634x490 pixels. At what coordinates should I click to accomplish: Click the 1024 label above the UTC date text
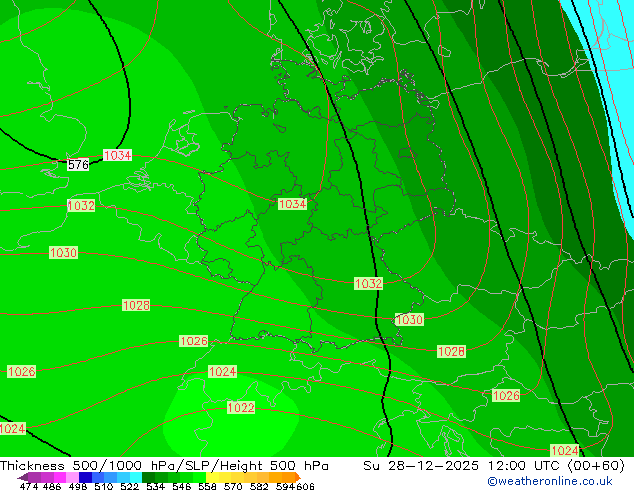pos(565,450)
